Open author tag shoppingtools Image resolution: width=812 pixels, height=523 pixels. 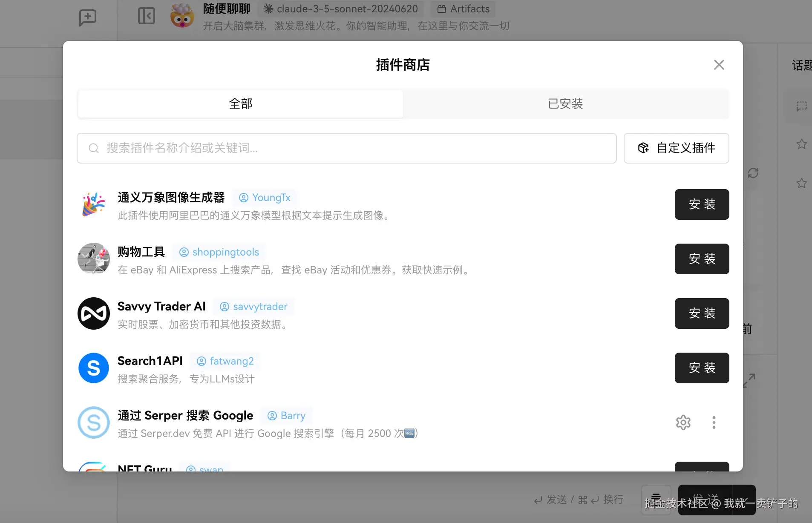(219, 252)
